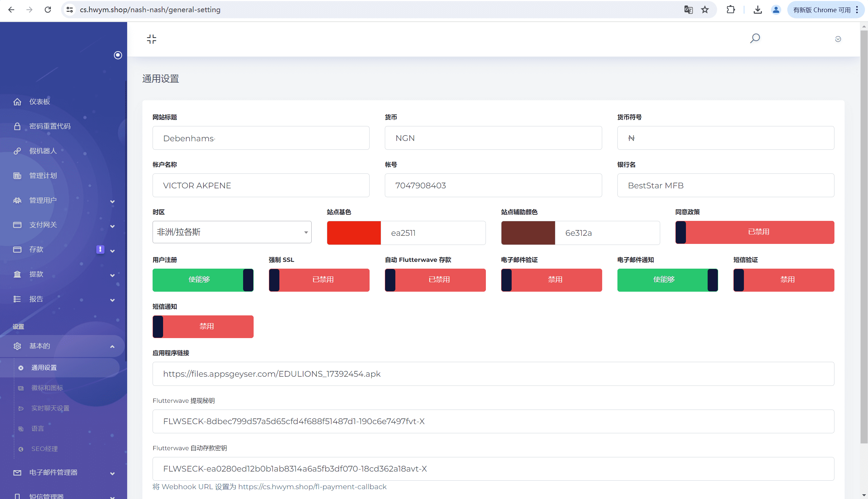Viewport: 868px width, 499px height.
Task: Toggle the 电子邮件通知 enabled switch
Action: 667,280
